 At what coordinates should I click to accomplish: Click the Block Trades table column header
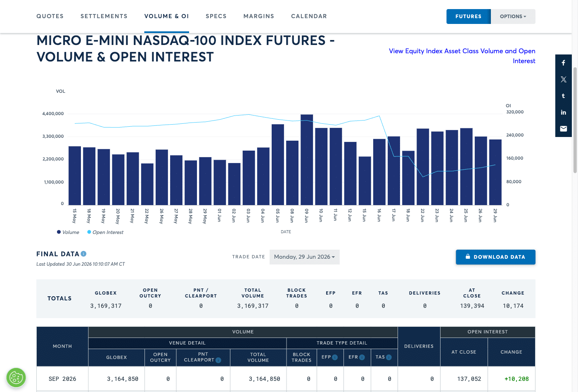point(301,357)
